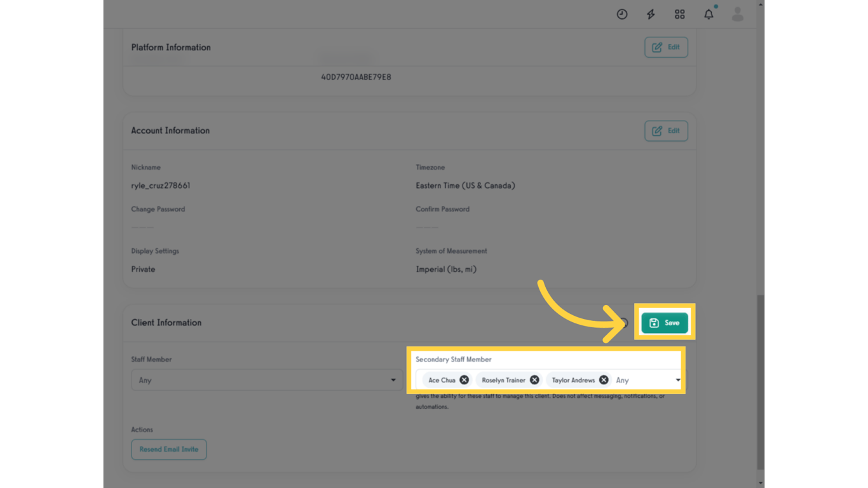Open the notifications bell
Screen dimensions: 868x488
pyautogui.click(x=709, y=13)
